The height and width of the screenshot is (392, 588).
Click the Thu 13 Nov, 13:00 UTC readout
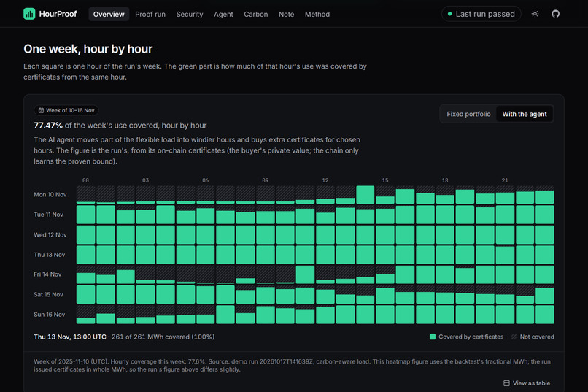point(70,337)
